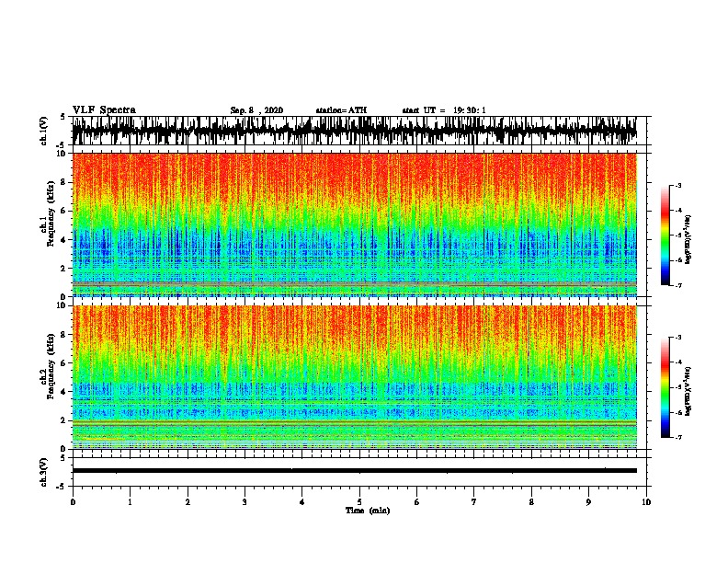Click time axis tick label '3'

245,502
